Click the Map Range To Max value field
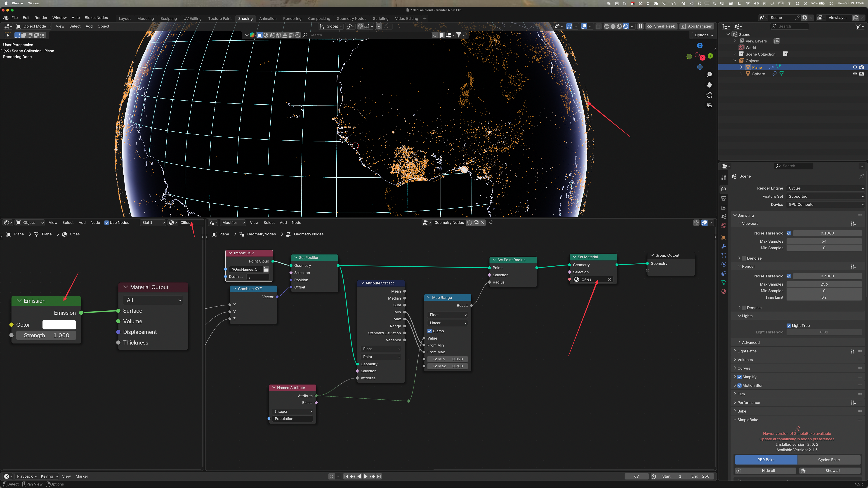The width and height of the screenshot is (868, 488). coord(448,366)
